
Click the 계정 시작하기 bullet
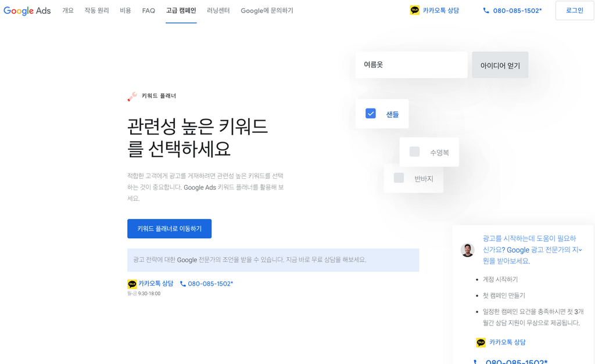[x=500, y=279]
